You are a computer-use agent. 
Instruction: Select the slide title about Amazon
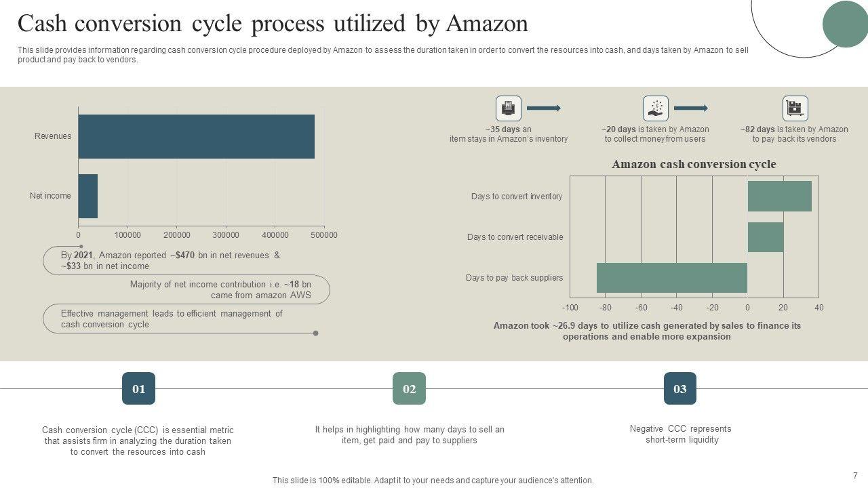pos(273,24)
